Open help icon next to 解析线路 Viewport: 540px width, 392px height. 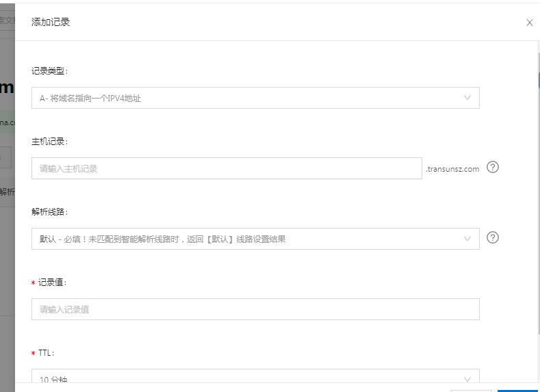coord(492,238)
